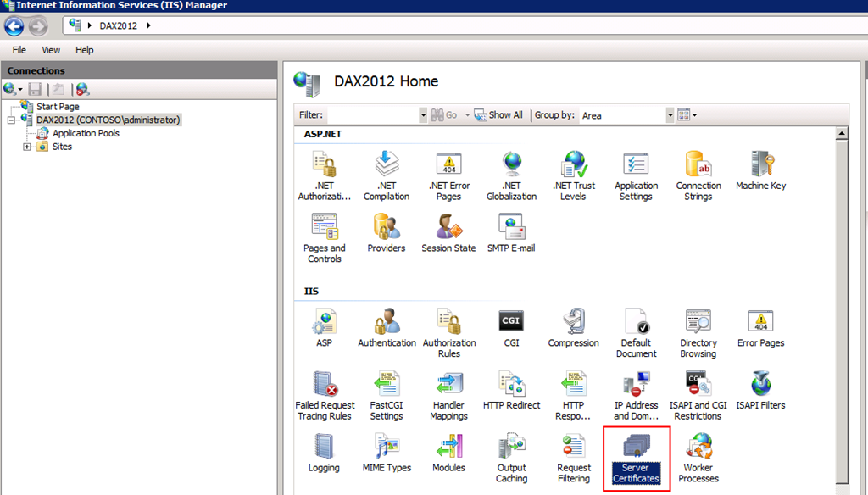Open the Worker Processes feature
Viewport: 868px width, 495px height.
698,458
